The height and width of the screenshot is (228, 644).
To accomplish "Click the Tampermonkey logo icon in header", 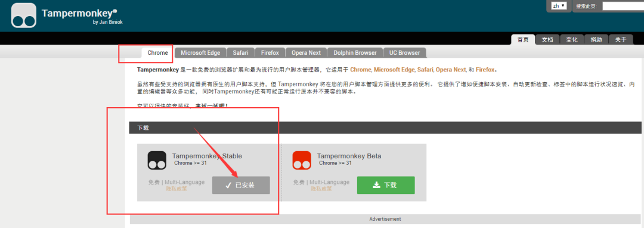I will click(24, 15).
